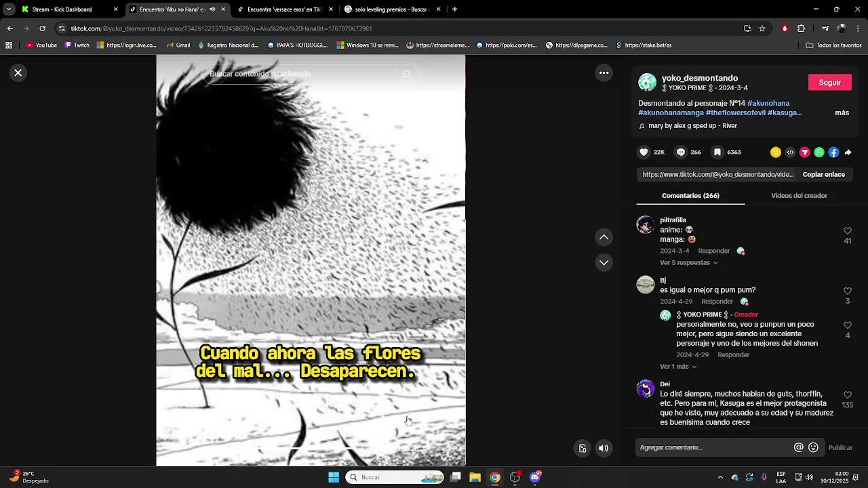This screenshot has height=488, width=868.
Task: Mute the video with speaker icon
Action: (x=604, y=448)
